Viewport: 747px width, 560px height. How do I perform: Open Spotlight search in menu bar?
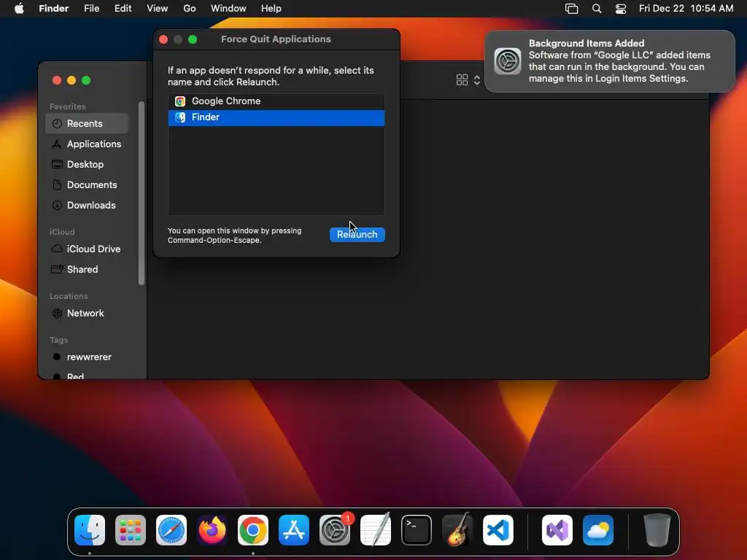[x=597, y=9]
